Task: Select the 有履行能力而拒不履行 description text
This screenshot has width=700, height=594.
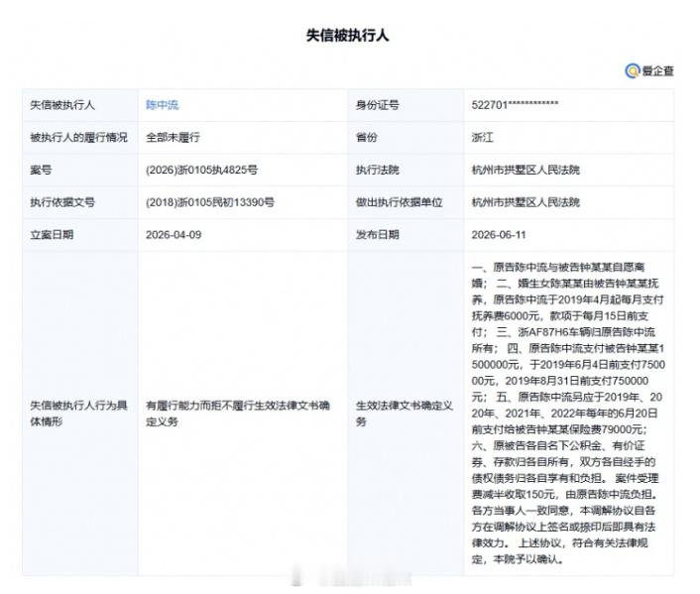Action: pyautogui.click(x=238, y=414)
